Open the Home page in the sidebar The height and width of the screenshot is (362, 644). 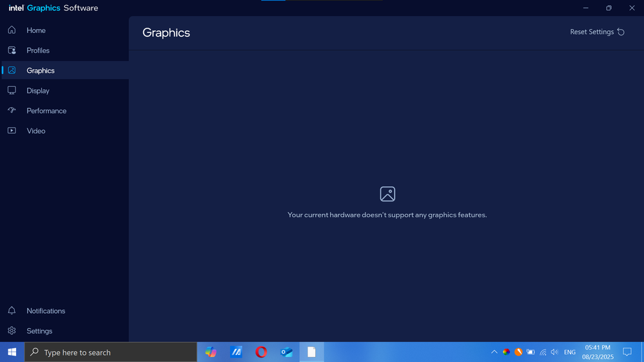(x=64, y=30)
